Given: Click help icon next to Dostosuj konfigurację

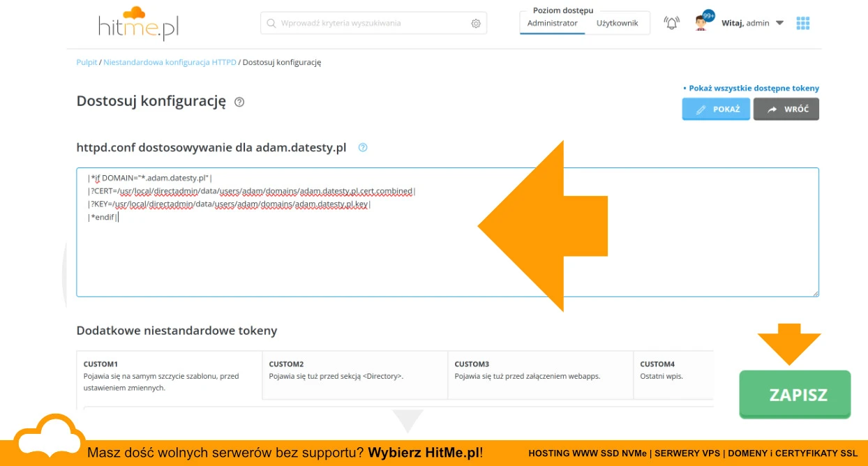Looking at the screenshot, I should pyautogui.click(x=239, y=102).
